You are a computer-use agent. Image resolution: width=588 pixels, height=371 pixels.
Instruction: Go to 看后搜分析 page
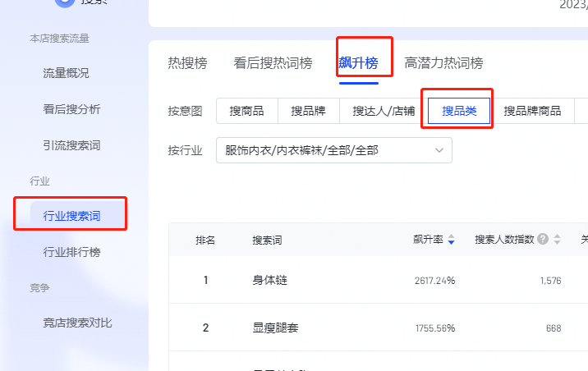click(x=71, y=109)
